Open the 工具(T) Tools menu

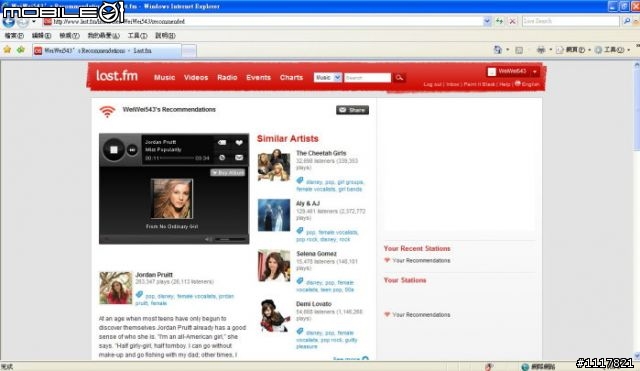(137, 36)
